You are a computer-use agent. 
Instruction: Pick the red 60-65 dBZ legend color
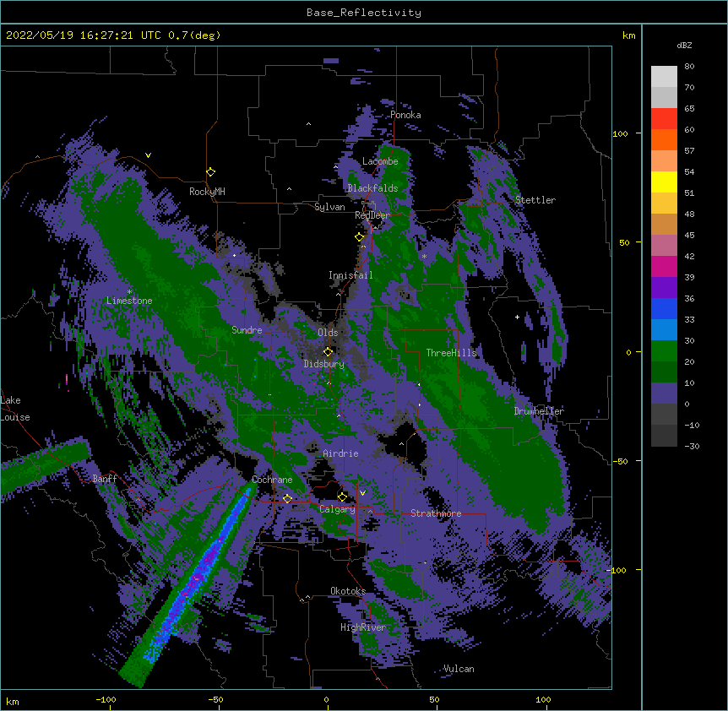point(664,119)
